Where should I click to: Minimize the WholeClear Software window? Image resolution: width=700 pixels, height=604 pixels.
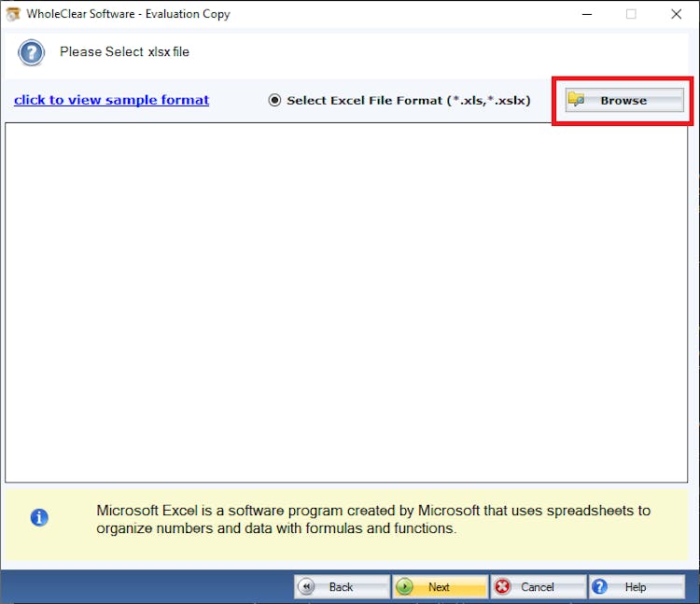pos(586,14)
